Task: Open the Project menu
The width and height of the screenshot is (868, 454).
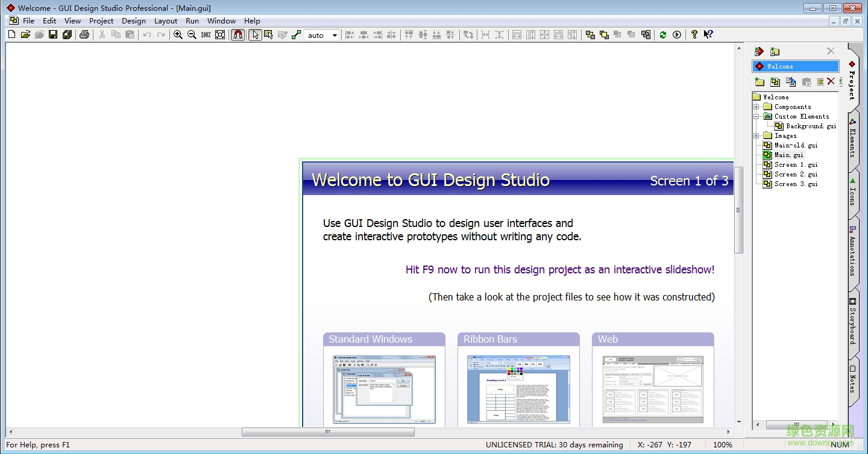Action: [x=101, y=20]
